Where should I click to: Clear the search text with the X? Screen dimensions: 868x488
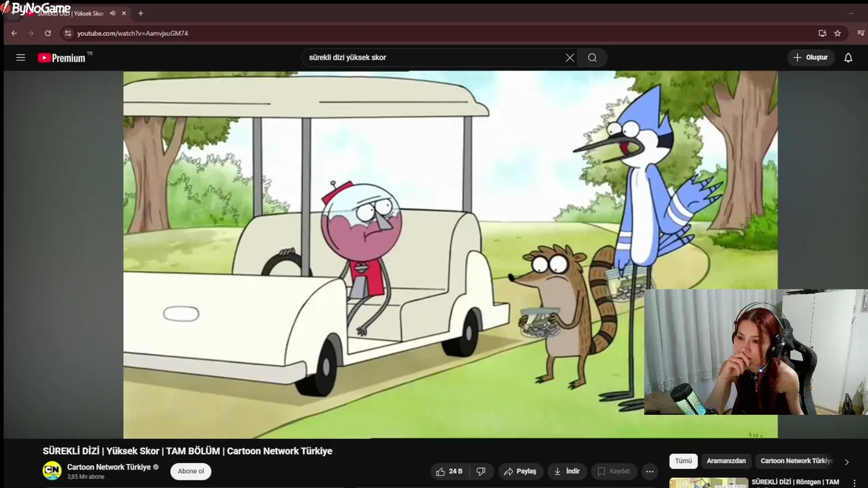tap(570, 58)
